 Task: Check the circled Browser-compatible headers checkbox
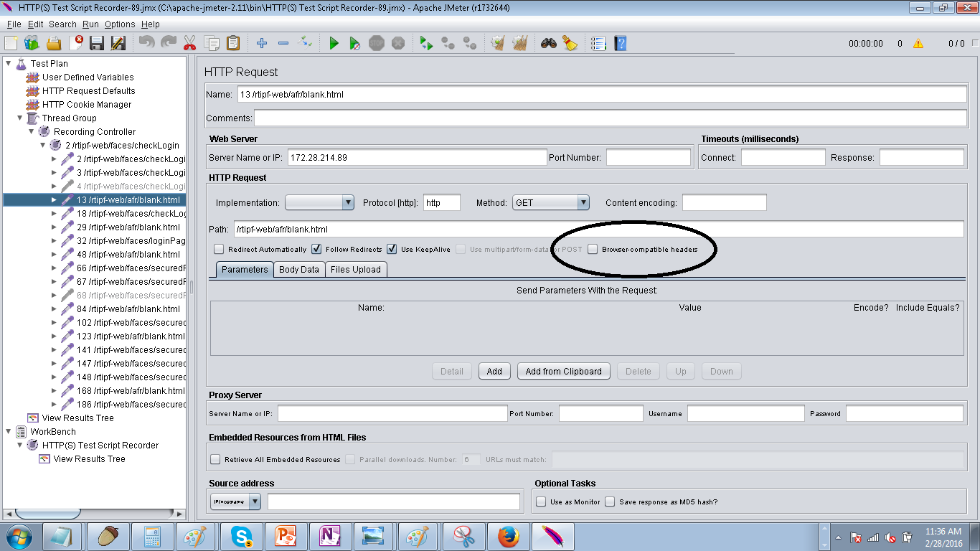coord(593,249)
